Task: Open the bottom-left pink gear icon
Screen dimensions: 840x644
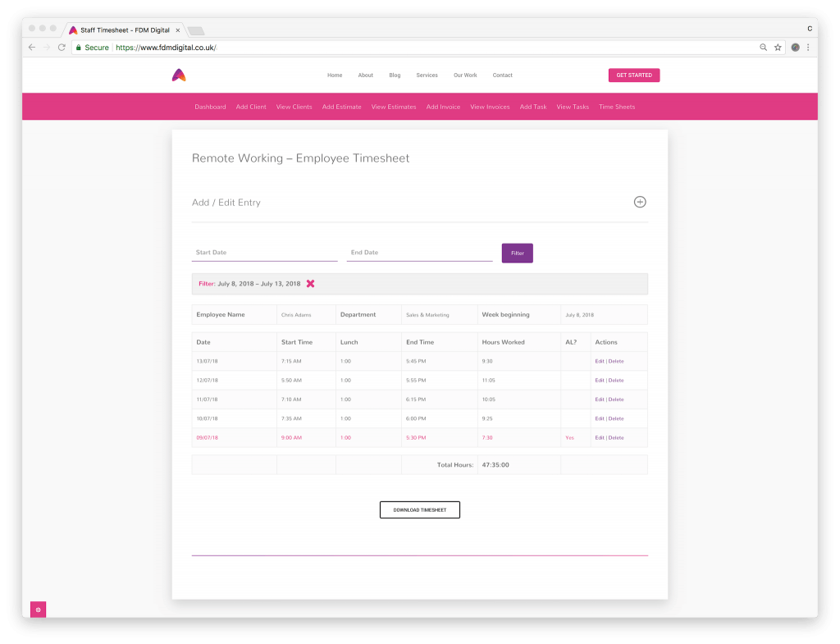Action: click(38, 610)
